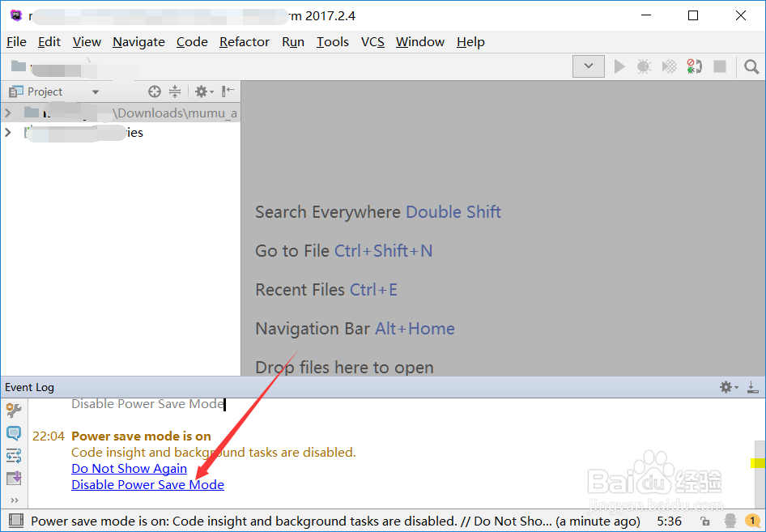Viewport: 766px width, 532px height.
Task: Expand the project folder under Downloads\mumu_a
Action: (8, 113)
